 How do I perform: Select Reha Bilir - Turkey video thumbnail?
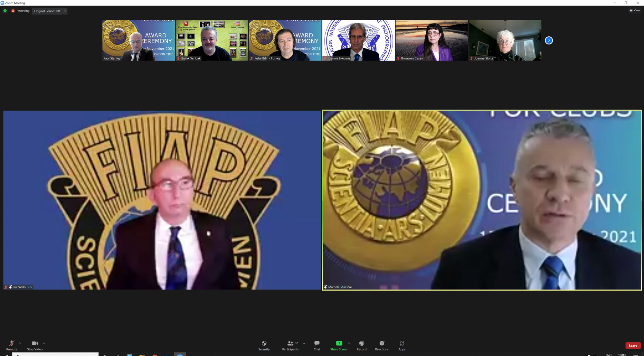pyautogui.click(x=285, y=40)
